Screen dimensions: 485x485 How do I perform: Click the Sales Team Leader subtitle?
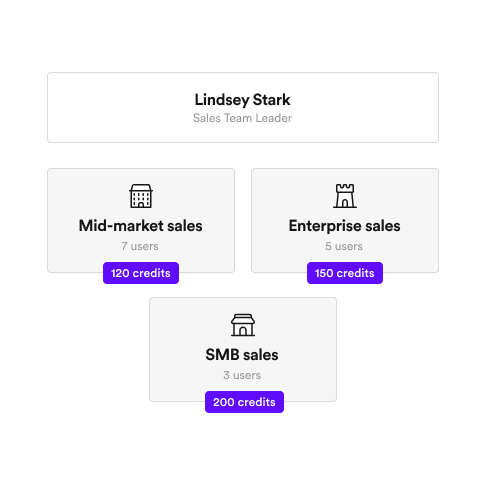pos(242,118)
